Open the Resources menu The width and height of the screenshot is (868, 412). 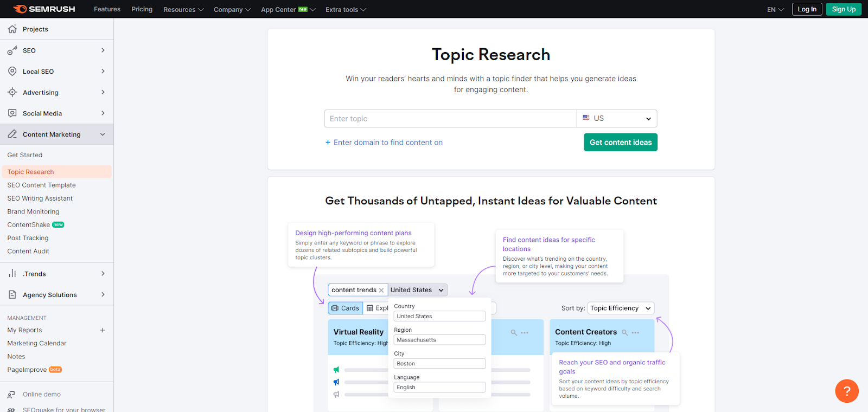183,9
